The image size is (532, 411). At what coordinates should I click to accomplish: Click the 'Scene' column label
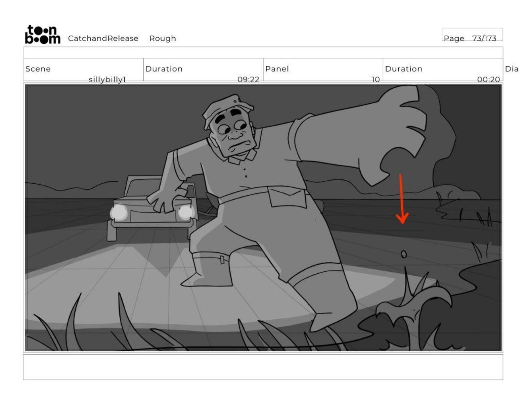point(38,69)
